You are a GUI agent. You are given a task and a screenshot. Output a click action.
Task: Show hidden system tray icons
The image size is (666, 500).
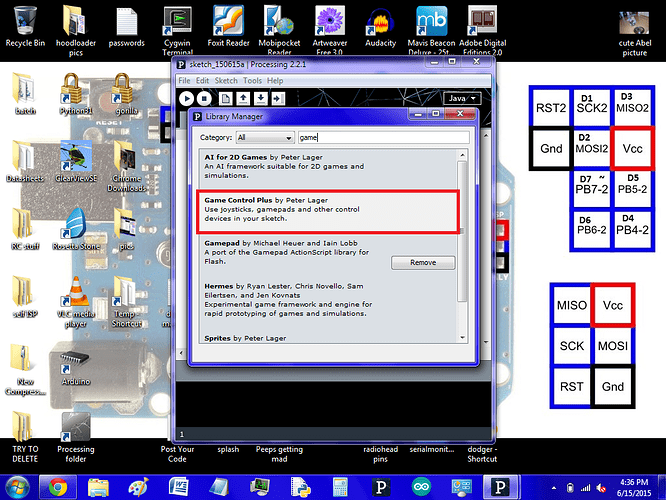pyautogui.click(x=554, y=488)
